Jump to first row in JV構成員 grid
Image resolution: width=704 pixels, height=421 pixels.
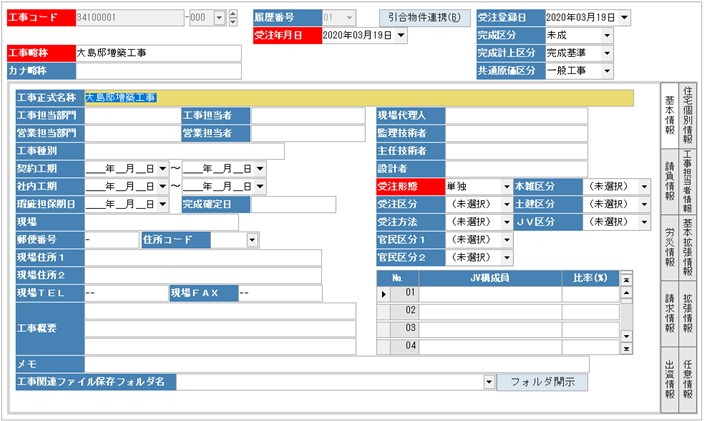(626, 280)
